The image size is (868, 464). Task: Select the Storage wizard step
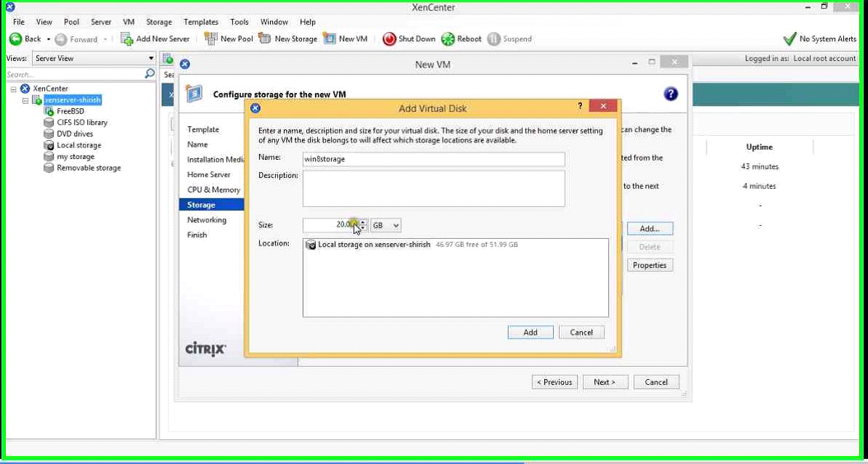(x=211, y=205)
